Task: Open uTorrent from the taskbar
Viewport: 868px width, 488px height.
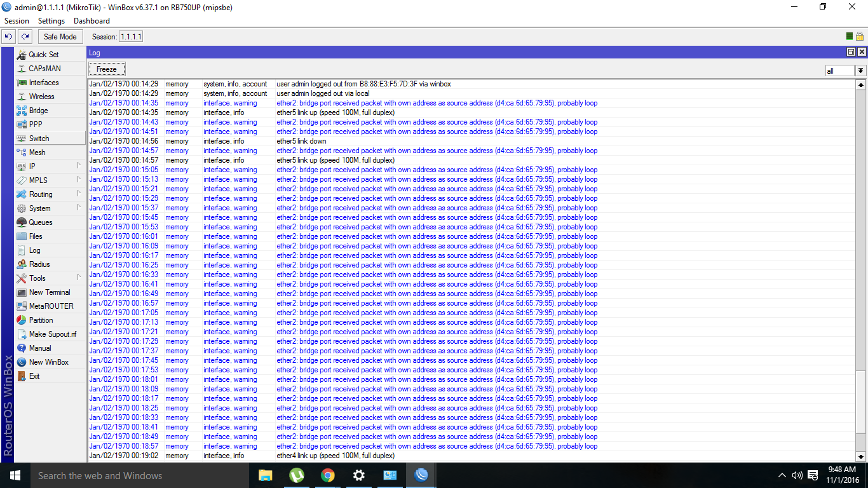Action: tap(296, 475)
